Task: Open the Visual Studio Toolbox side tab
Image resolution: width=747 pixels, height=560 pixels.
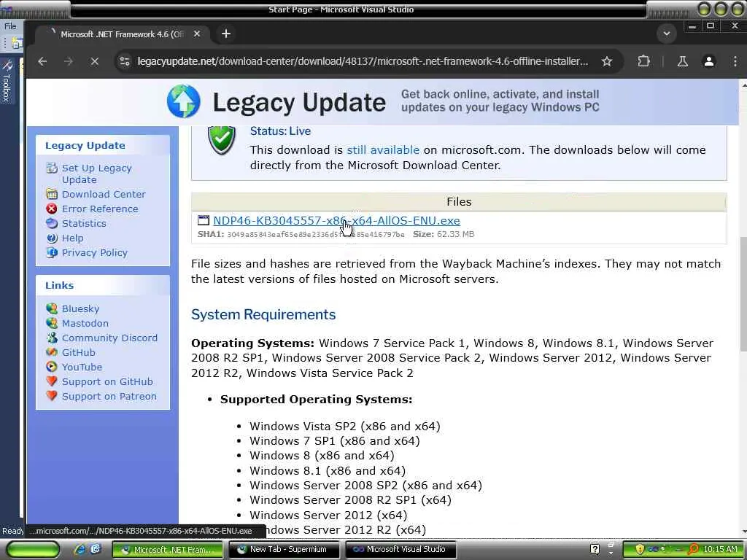Action: coord(7,81)
